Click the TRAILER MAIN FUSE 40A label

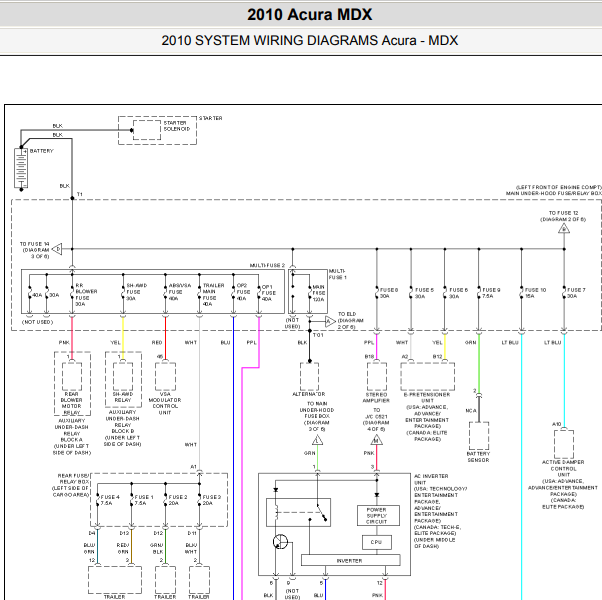213,294
